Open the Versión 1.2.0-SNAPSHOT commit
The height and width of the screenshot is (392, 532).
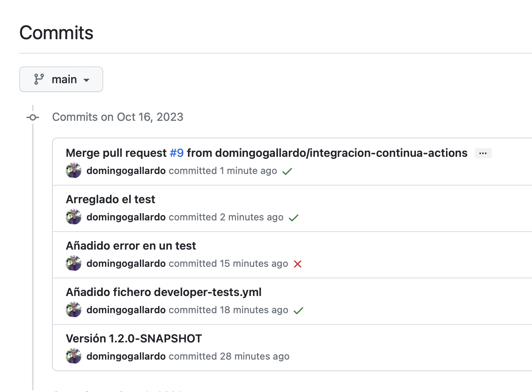pyautogui.click(x=134, y=338)
